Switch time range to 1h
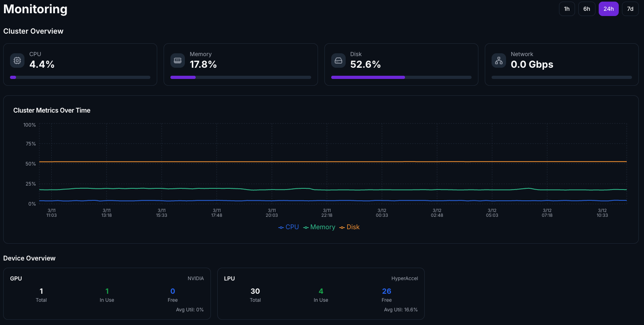Screen dimensions: 644x325 point(567,9)
